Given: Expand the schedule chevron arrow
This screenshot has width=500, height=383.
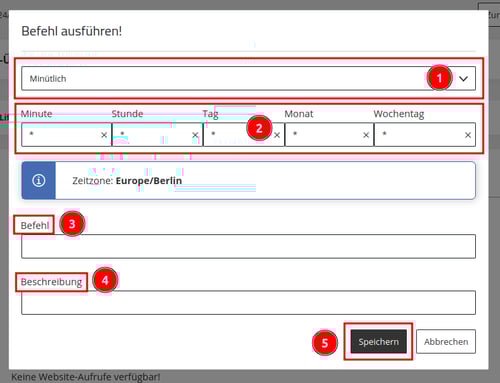Looking at the screenshot, I should tap(463, 79).
